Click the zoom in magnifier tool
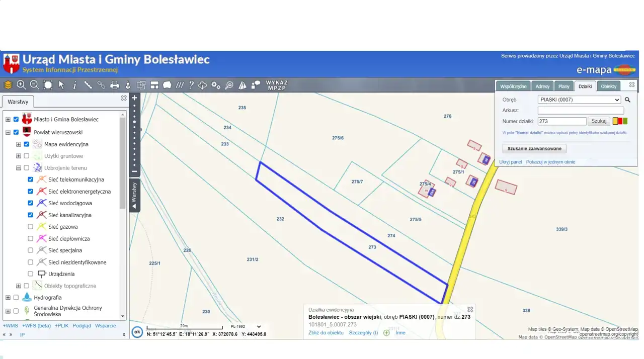Image resolution: width=644 pixels, height=359 pixels. 21,85
